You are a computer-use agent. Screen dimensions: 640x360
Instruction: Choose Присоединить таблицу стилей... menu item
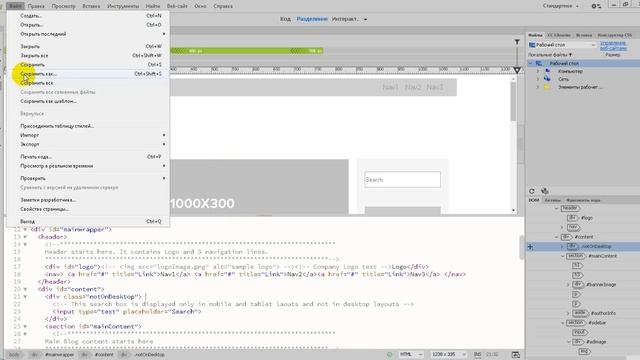click(x=88, y=126)
